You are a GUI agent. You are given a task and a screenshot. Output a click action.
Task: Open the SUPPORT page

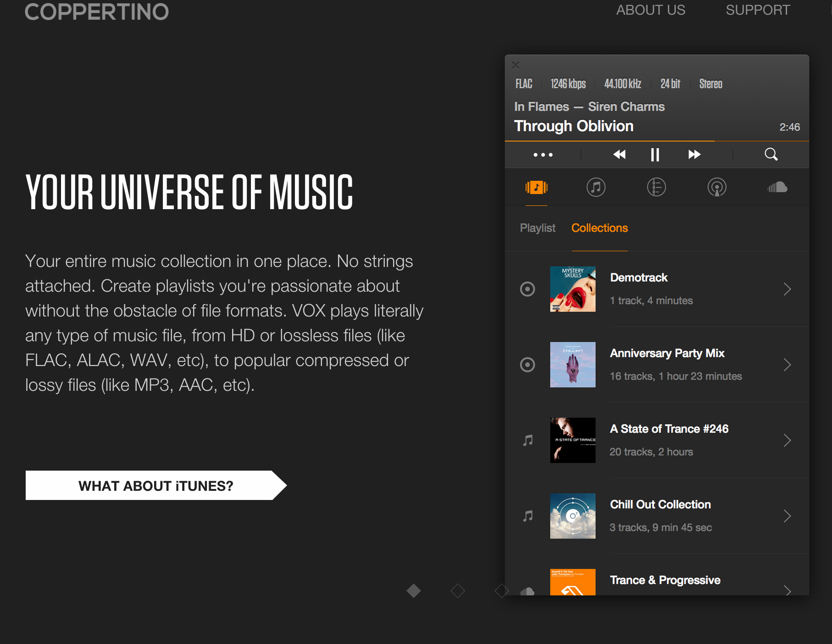(x=758, y=10)
